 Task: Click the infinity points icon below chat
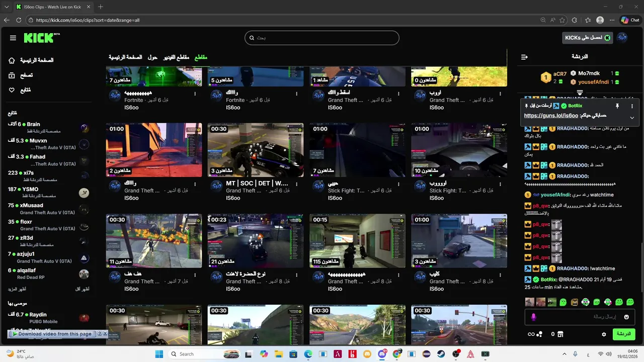click(531, 334)
